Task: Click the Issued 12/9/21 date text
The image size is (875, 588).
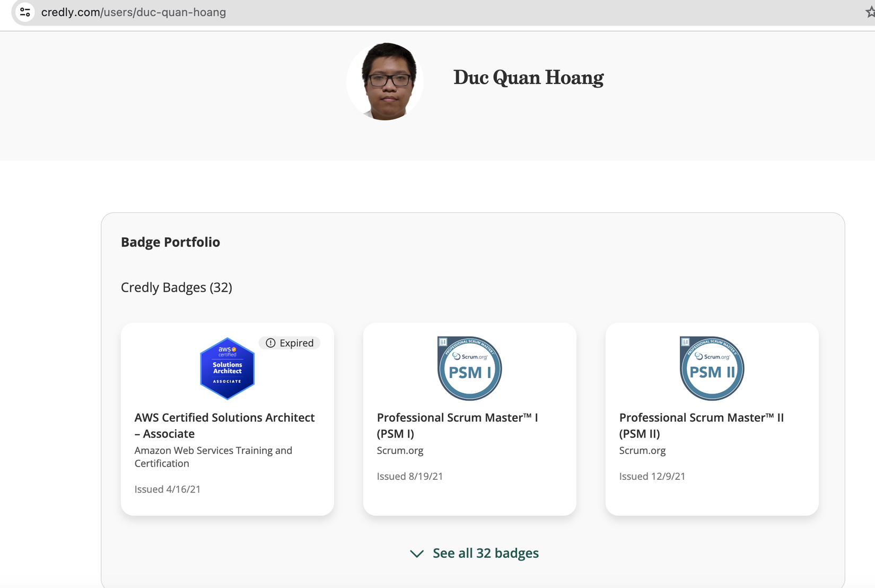Action: (652, 476)
